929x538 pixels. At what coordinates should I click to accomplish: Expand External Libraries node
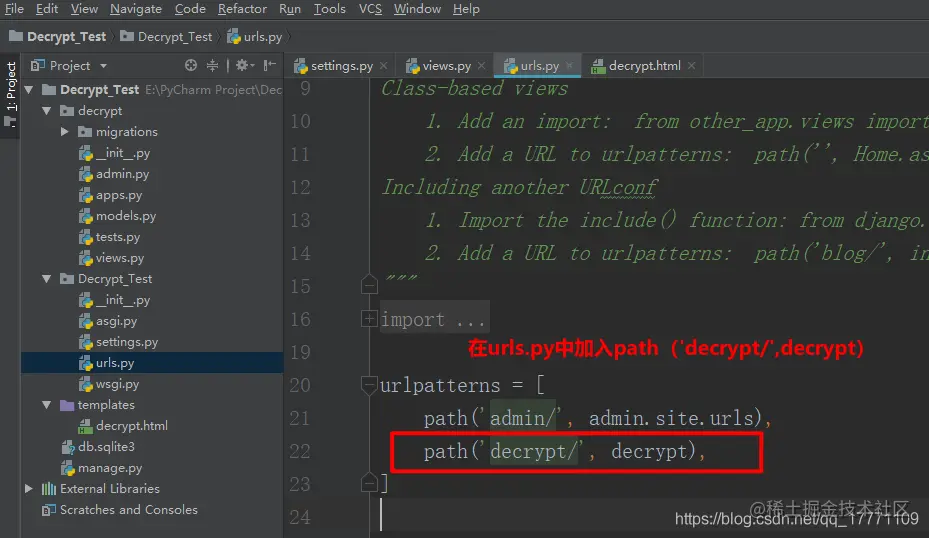click(28, 489)
